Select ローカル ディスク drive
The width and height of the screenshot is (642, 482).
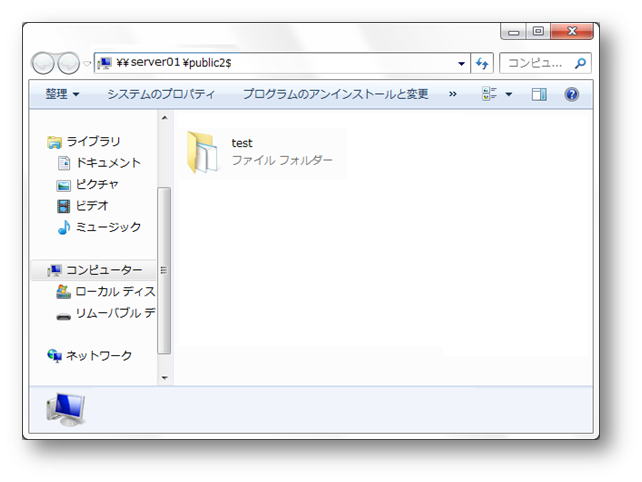[115, 291]
